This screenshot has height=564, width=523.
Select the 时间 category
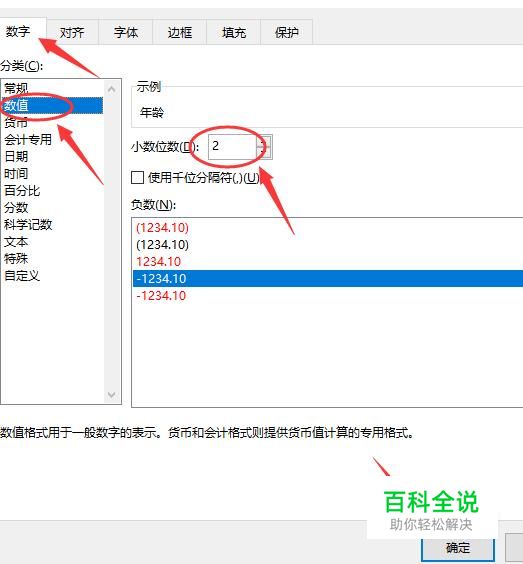coord(53,173)
